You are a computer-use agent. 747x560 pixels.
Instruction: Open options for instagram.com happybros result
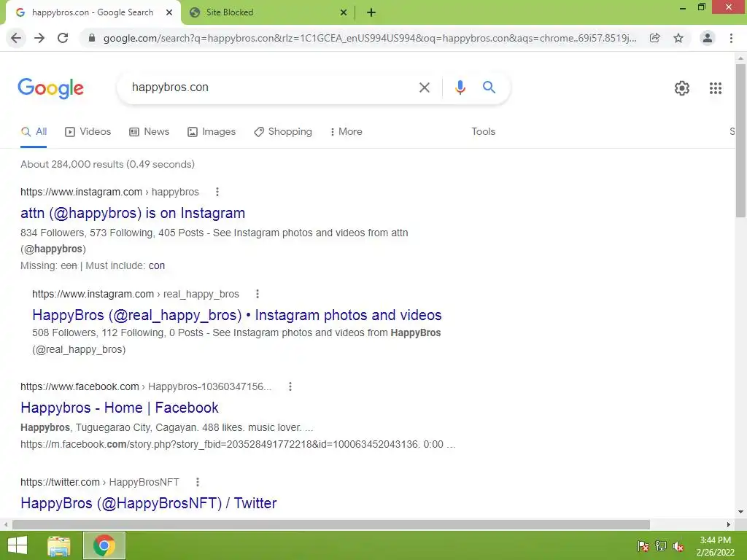217,192
